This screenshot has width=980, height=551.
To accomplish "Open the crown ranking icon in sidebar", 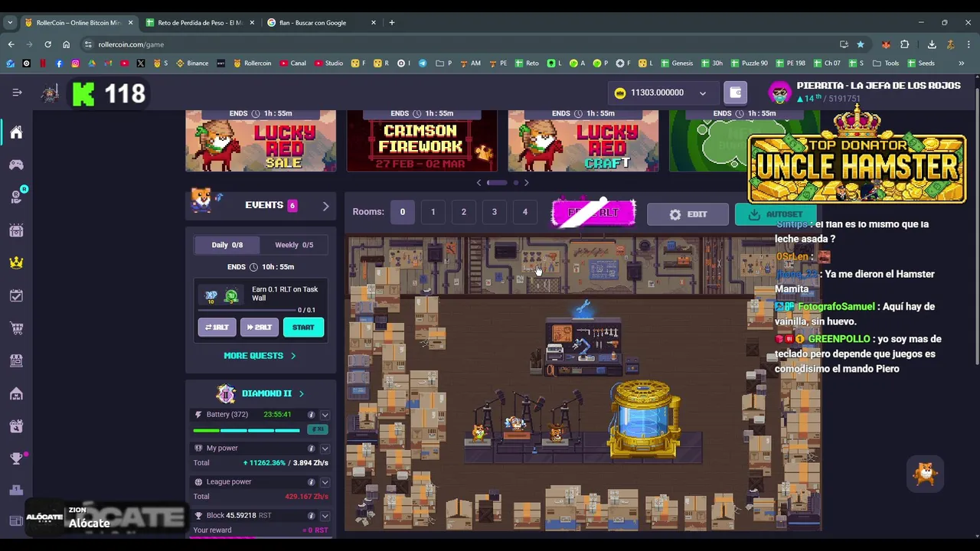I will [16, 262].
